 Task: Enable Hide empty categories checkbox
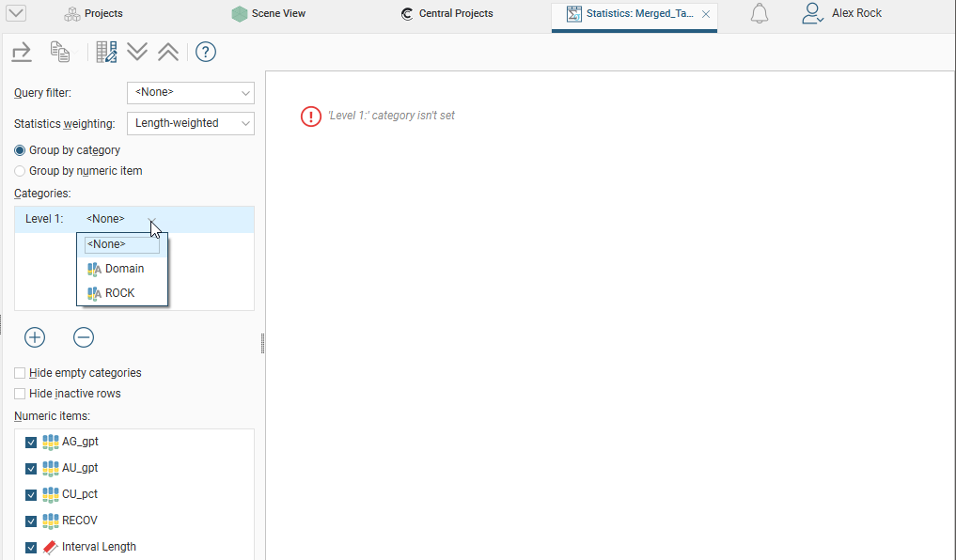(x=20, y=373)
